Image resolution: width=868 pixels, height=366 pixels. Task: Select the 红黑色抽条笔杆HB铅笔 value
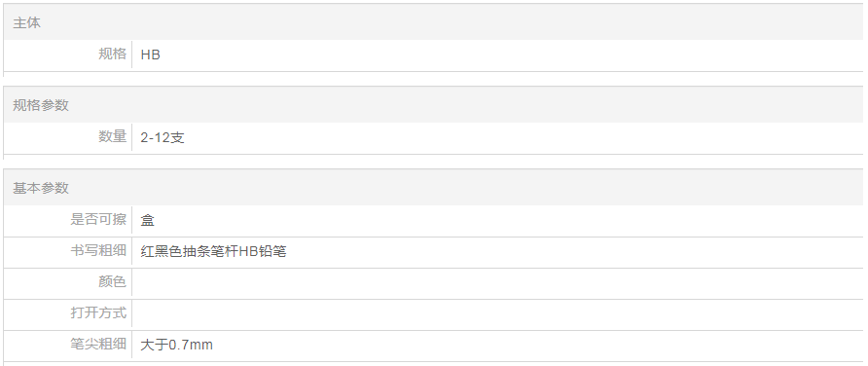214,251
